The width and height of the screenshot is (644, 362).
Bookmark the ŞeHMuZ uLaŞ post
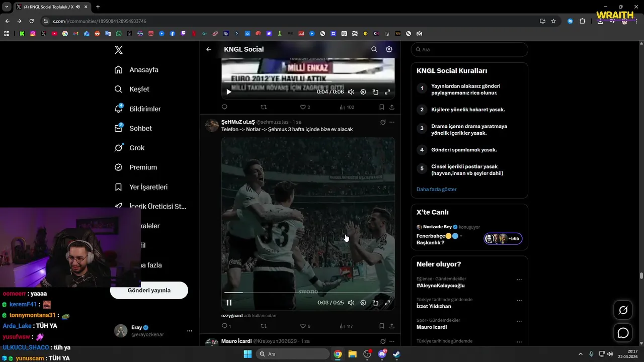[x=381, y=326]
